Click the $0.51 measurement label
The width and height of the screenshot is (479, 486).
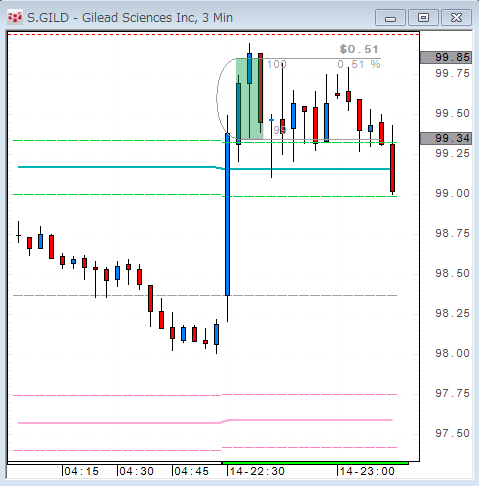[359, 49]
